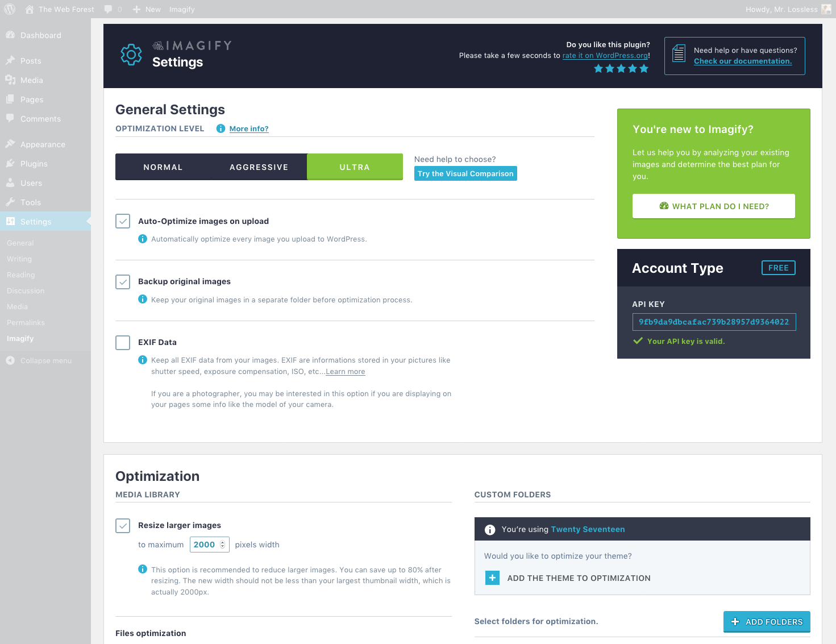Screen dimensions: 836x644
Task: Open the Reading settings submenu item
Action: [x=21, y=275]
